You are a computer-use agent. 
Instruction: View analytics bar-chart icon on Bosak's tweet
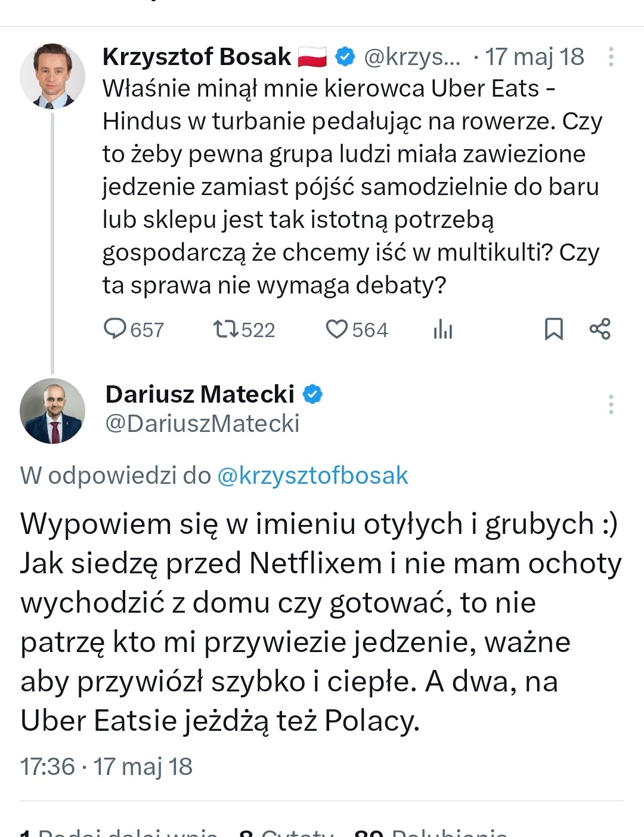(443, 329)
